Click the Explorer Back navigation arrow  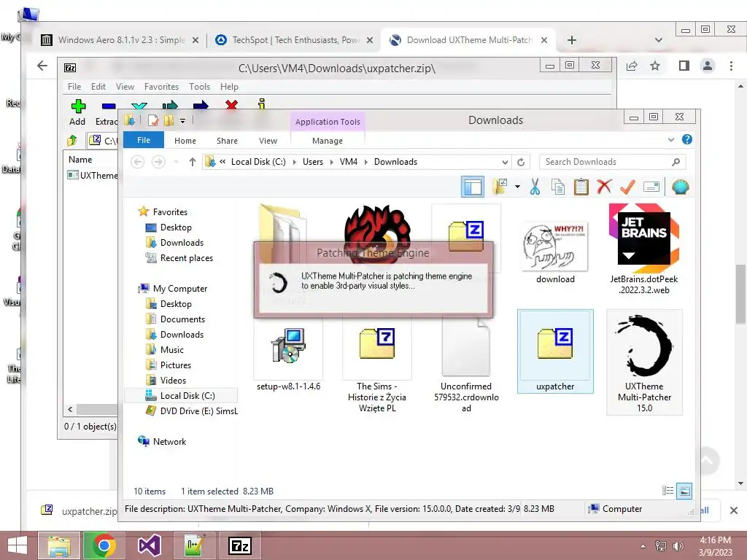[138, 162]
